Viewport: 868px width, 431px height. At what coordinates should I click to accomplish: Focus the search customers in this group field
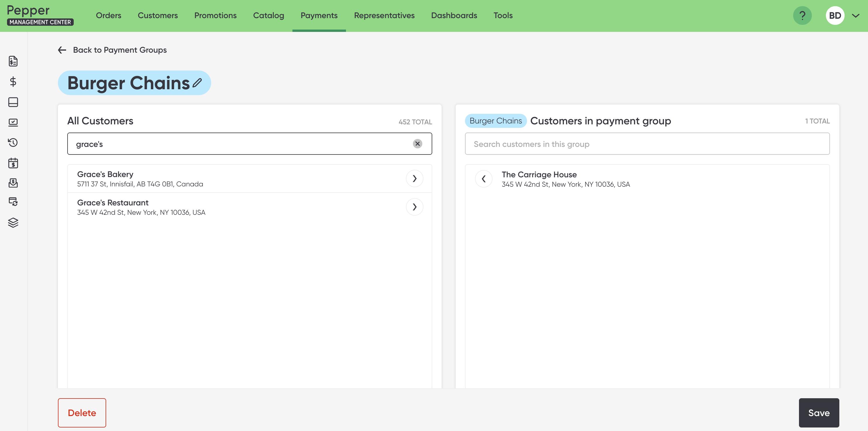click(x=647, y=144)
